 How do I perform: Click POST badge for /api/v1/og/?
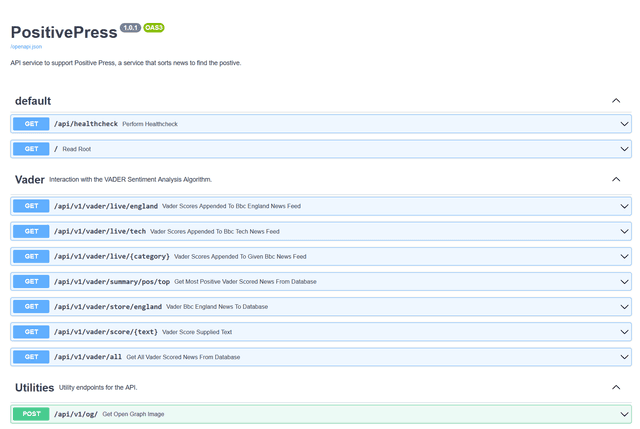[x=31, y=414]
